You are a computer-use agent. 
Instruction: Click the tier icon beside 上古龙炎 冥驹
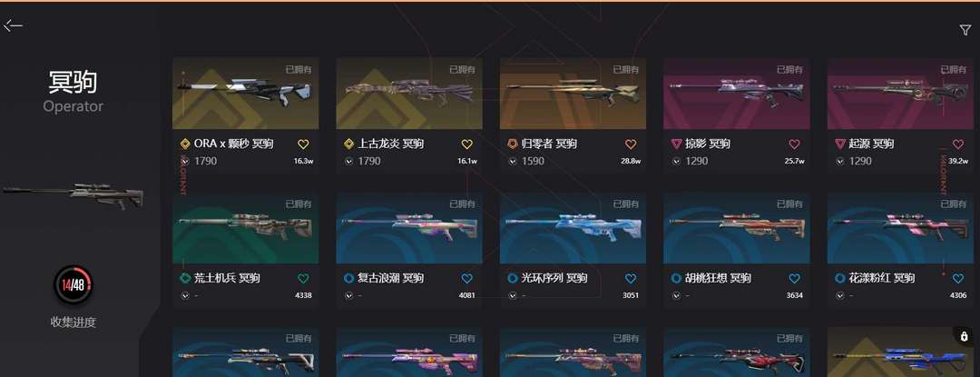(348, 144)
